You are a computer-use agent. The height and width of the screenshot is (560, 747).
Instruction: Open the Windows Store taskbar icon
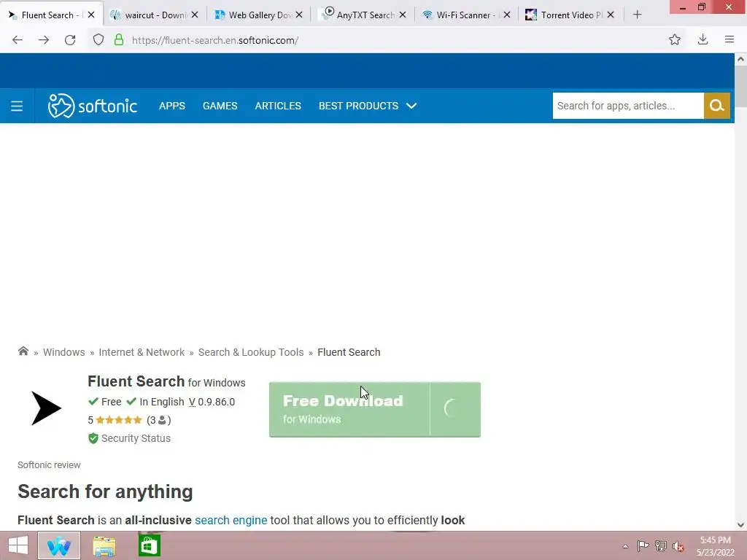pos(149,545)
